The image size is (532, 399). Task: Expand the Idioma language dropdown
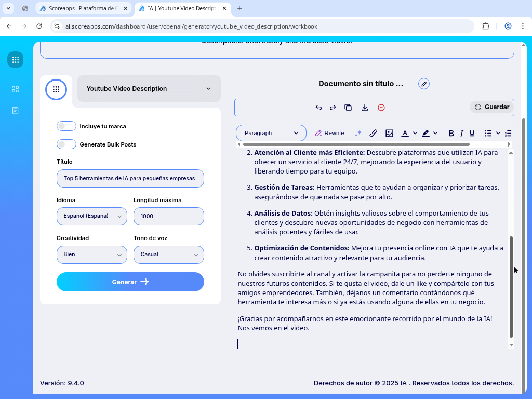91,216
